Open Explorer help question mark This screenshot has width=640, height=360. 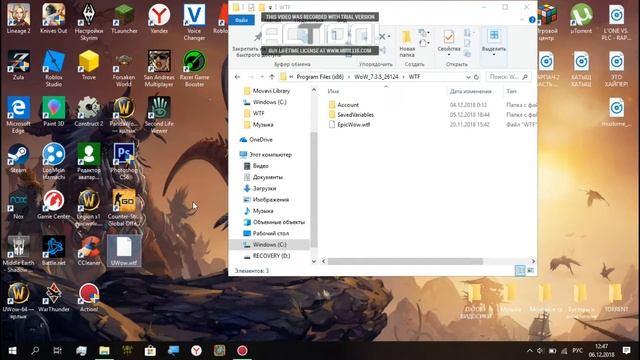tap(532, 20)
